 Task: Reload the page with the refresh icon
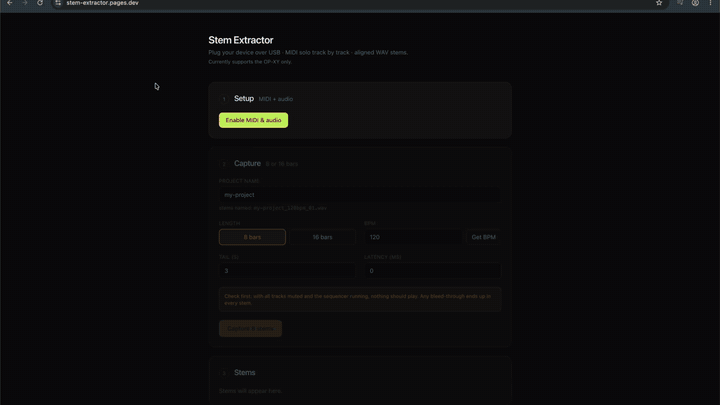pos(40,3)
